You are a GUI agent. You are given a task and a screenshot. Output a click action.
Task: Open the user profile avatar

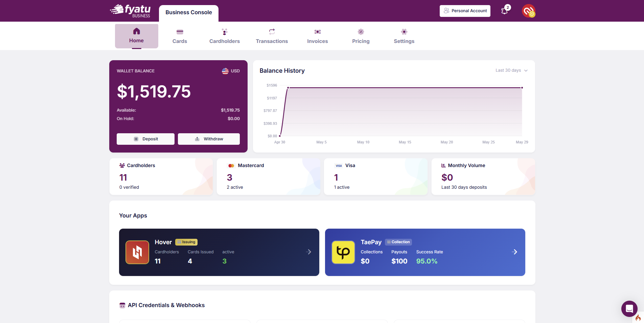point(528,11)
